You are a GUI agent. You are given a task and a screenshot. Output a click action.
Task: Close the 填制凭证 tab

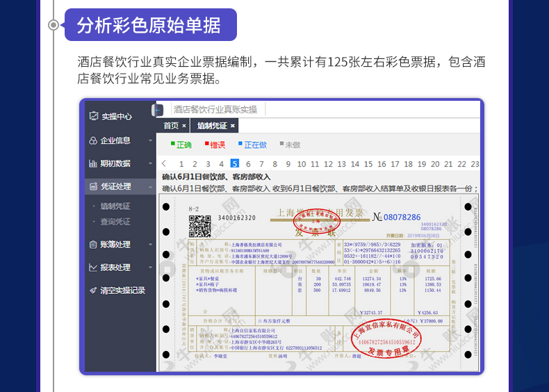click(x=233, y=126)
